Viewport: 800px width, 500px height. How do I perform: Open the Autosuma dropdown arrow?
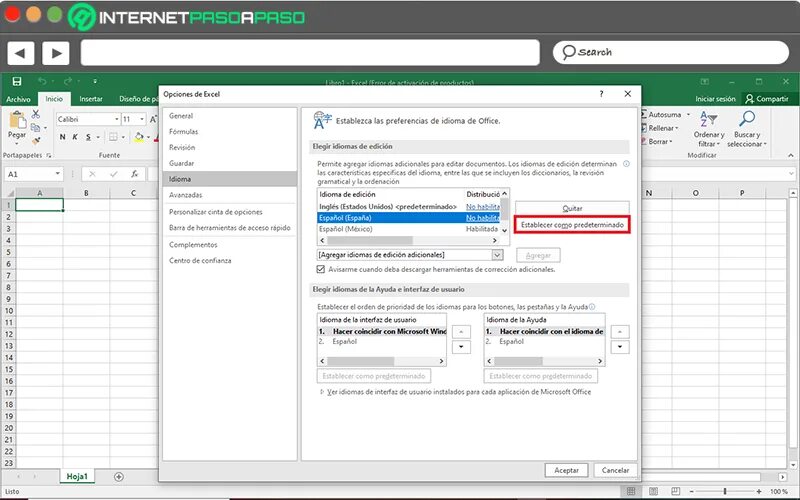[x=688, y=115]
